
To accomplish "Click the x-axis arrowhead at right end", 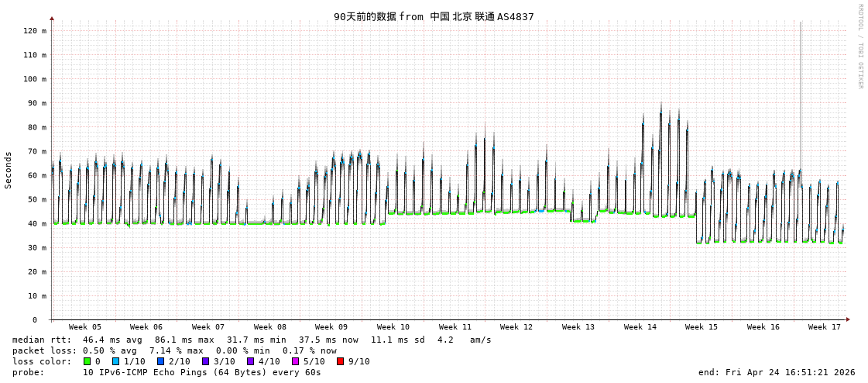I will point(848,319).
